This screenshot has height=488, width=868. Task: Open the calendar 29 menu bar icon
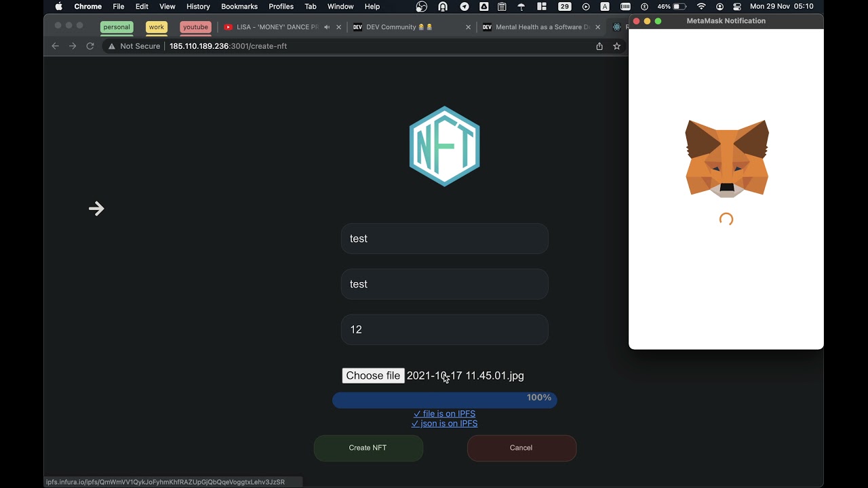pyautogui.click(x=565, y=7)
